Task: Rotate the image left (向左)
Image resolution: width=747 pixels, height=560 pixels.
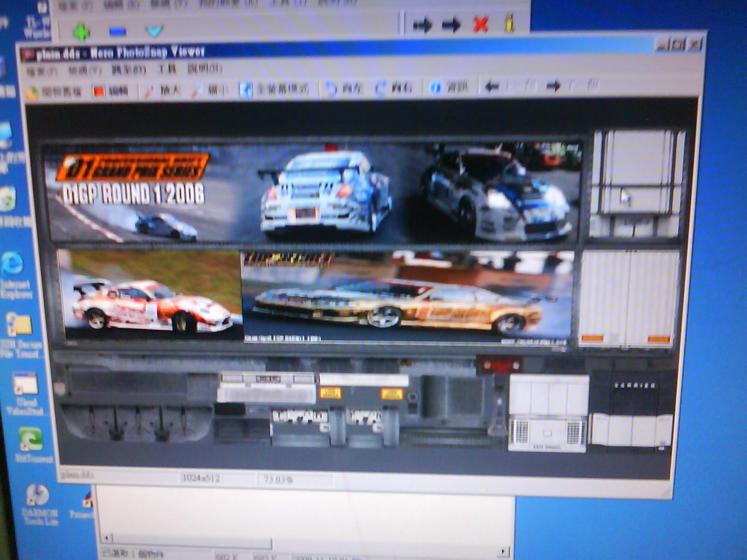Action: click(345, 88)
